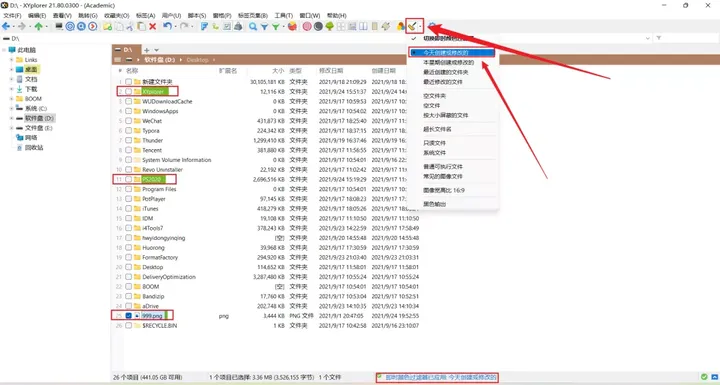Select 系统 (C:) in folder tree

(36, 108)
